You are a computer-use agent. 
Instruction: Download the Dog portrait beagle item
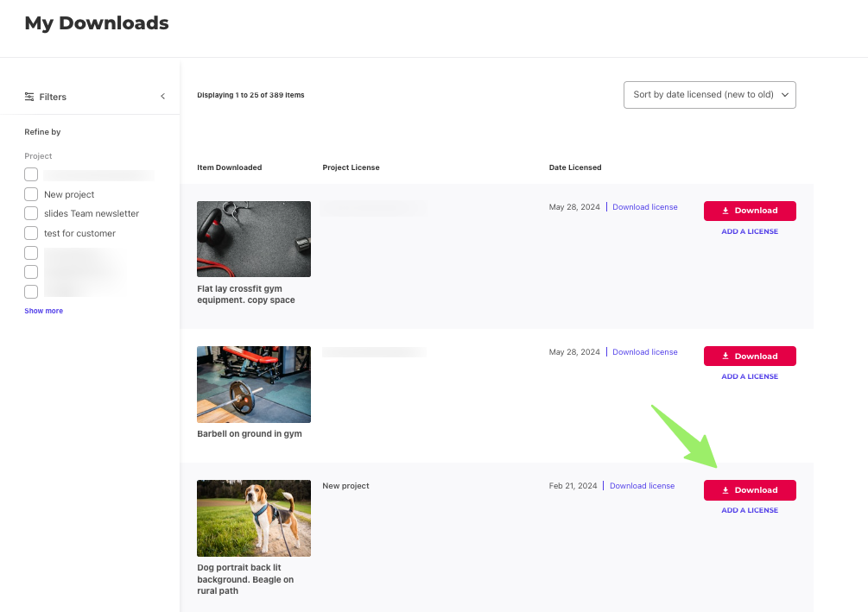coord(750,490)
